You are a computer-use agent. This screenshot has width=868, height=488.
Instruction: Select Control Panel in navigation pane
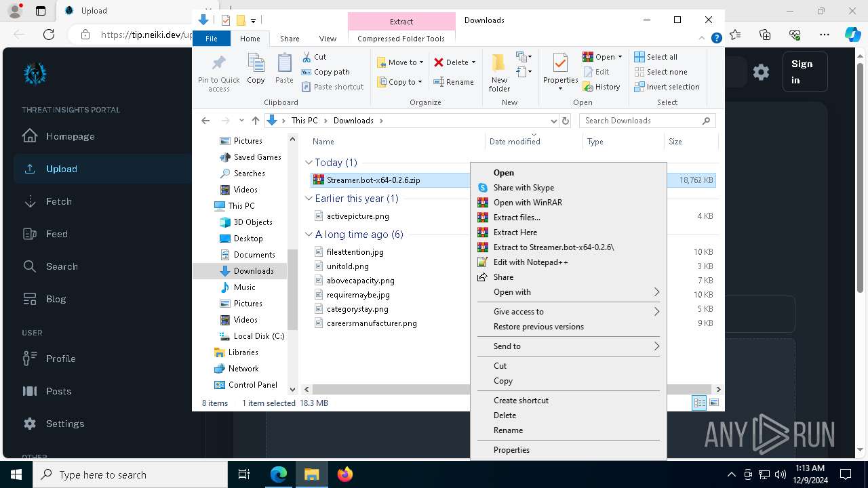252,385
